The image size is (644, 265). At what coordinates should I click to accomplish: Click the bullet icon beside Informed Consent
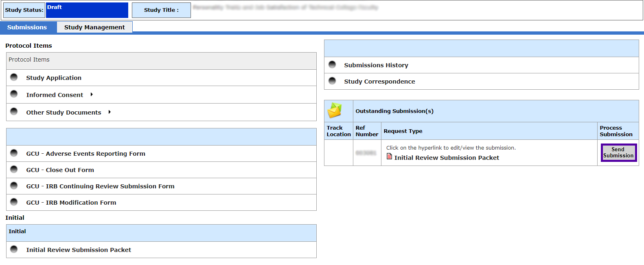tap(14, 94)
